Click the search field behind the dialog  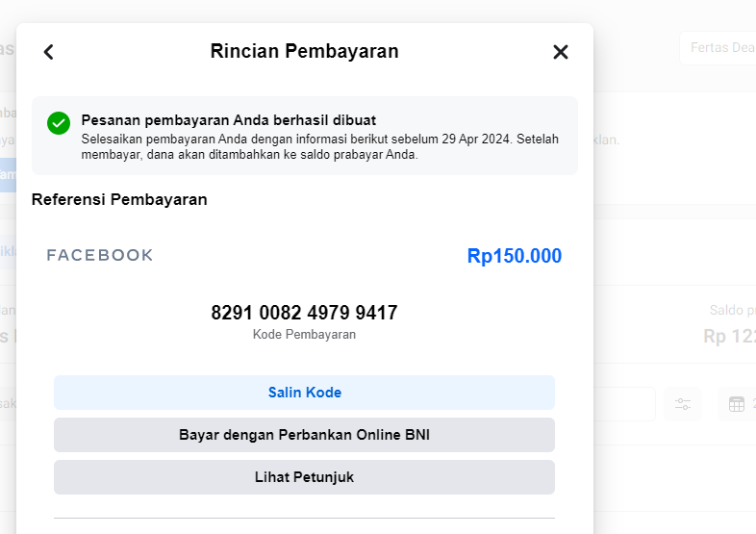[625, 404]
